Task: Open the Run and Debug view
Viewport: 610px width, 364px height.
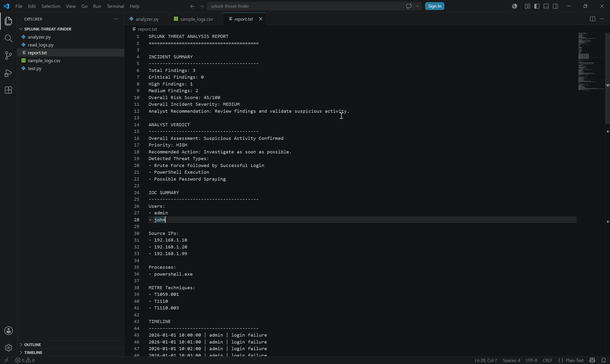Action: (8, 73)
